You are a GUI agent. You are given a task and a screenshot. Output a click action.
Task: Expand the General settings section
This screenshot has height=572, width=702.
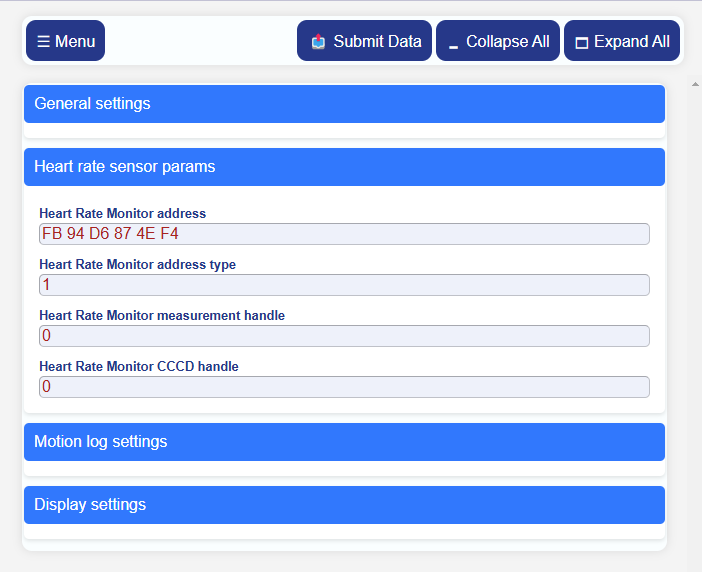[x=344, y=104]
